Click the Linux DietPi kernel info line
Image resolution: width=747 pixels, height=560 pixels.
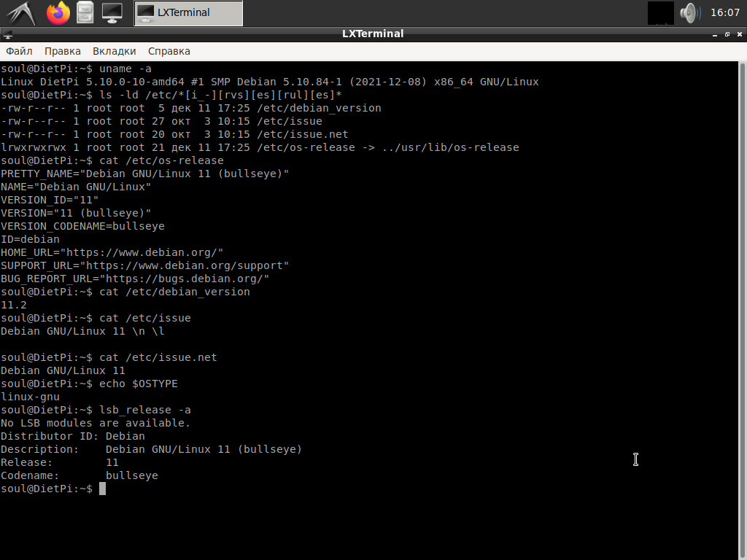(x=270, y=82)
